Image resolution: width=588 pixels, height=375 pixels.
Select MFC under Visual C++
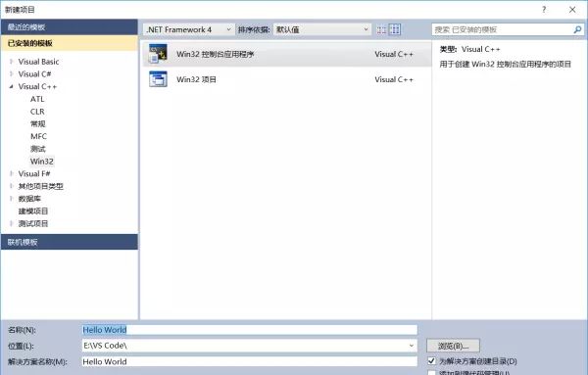(x=38, y=136)
